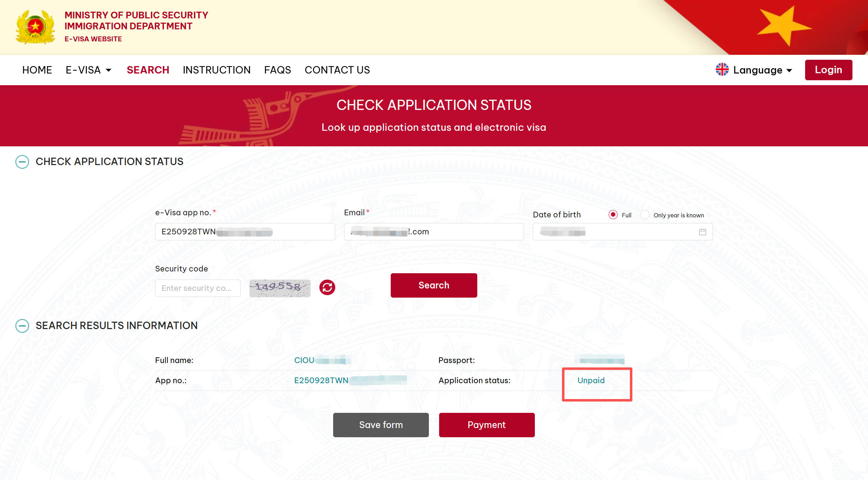This screenshot has width=868, height=480.
Task: Click the Ministry of Public Security emblem logo
Action: pyautogui.click(x=35, y=27)
